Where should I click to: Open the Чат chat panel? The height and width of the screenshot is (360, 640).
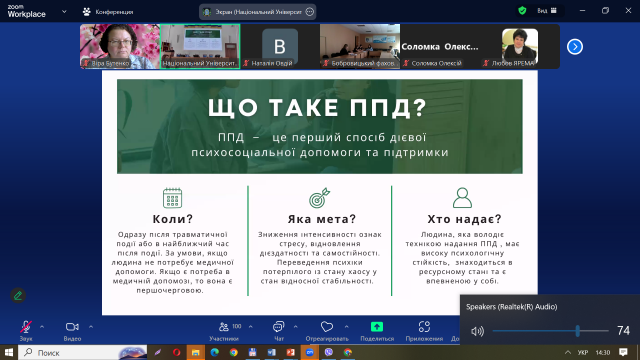[279, 331]
